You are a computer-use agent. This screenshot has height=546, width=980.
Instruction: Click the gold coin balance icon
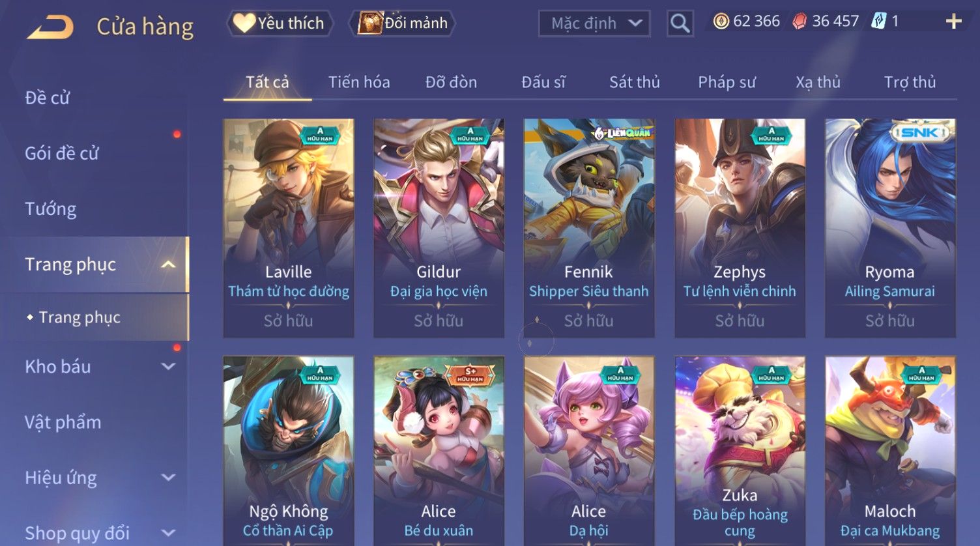pyautogui.click(x=721, y=22)
